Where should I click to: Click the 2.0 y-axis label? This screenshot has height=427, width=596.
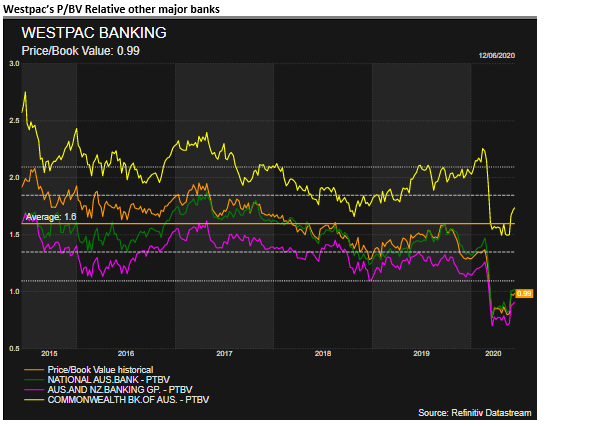(14, 178)
